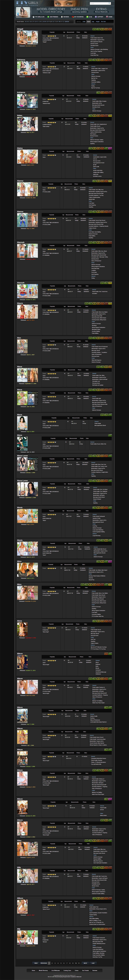The width and height of the screenshot is (129, 980).
Task: Sort listing by Bra Size
Action: coord(104,22)
